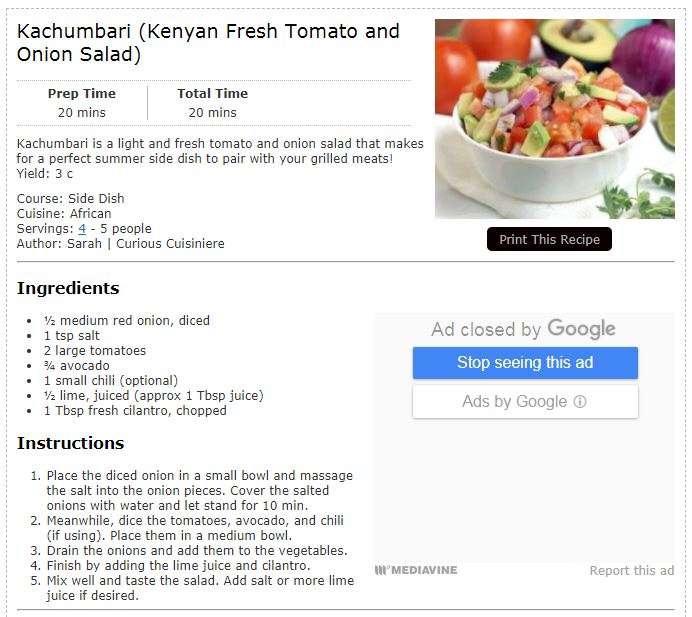Screen dimensions: 692x617
Task: Click the Total Time label
Action: [212, 94]
